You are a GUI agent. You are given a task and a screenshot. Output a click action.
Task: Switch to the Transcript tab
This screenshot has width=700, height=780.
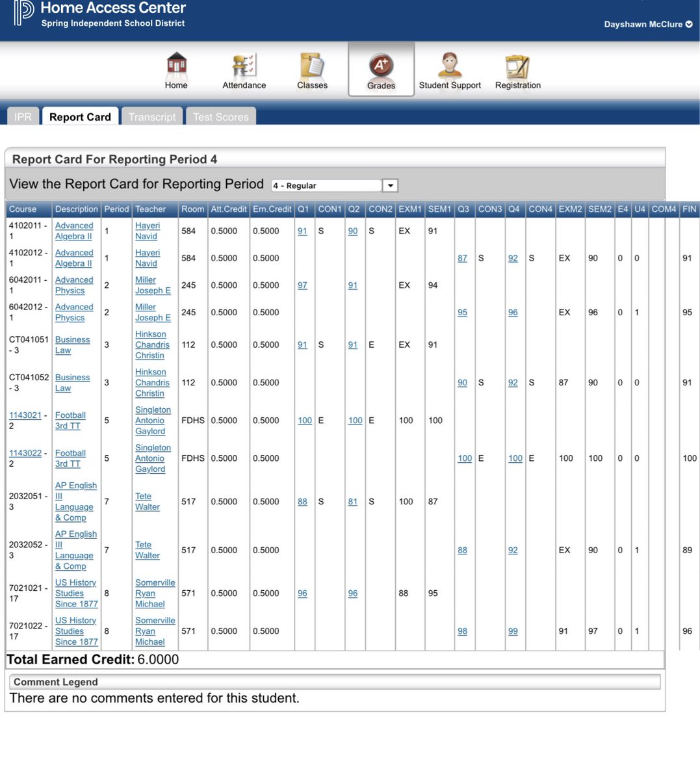pyautogui.click(x=152, y=116)
